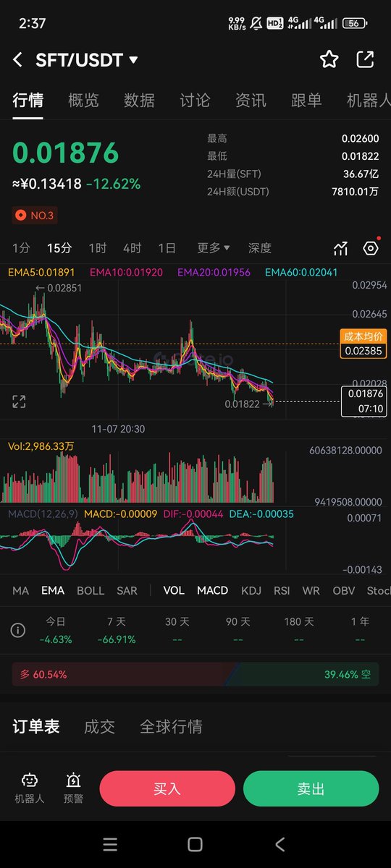Tap the red 买入 buy button

point(167,788)
